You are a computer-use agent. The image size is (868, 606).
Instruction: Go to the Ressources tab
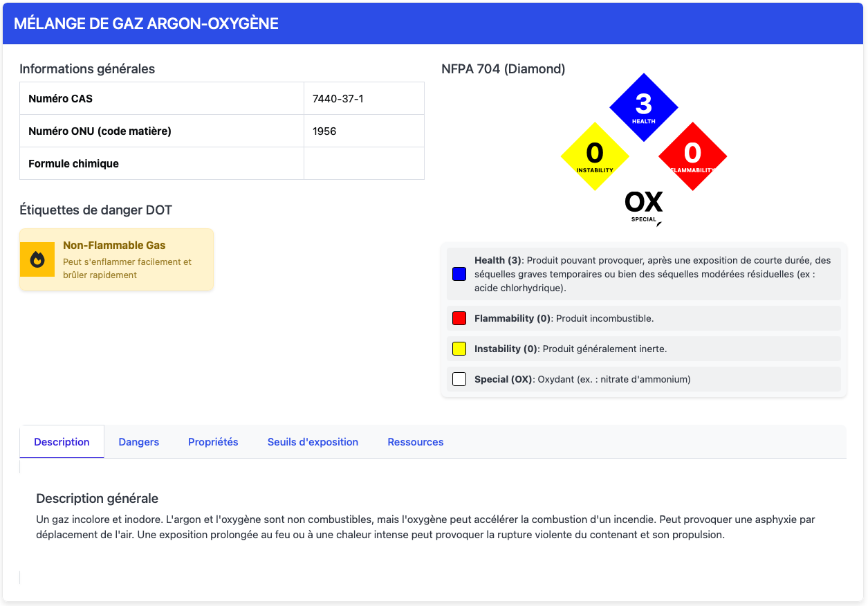(416, 442)
